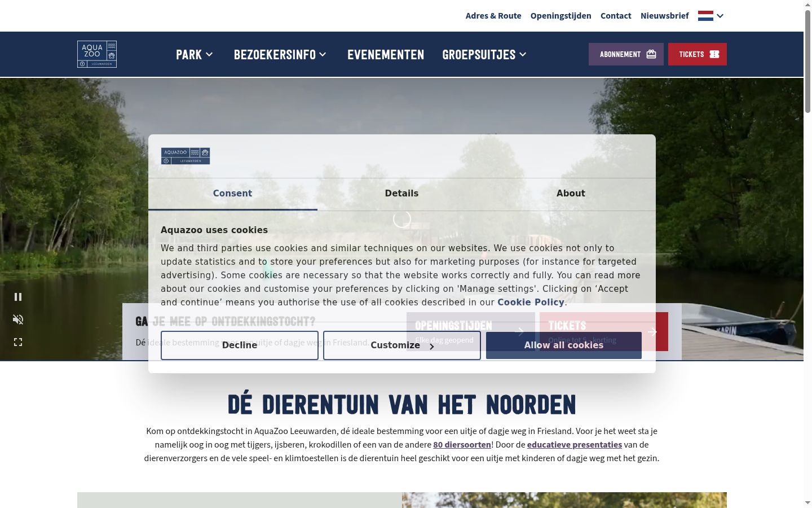
Task: Decline cookies
Action: [240, 345]
